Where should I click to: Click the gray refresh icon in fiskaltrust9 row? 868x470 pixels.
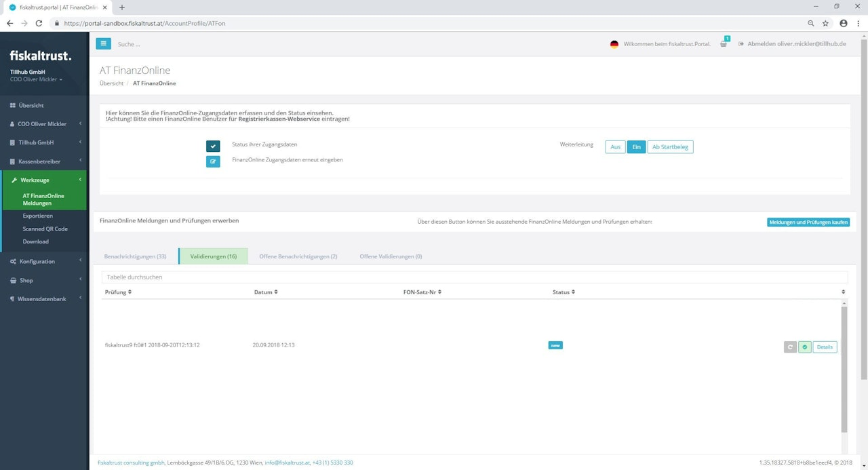(x=790, y=347)
